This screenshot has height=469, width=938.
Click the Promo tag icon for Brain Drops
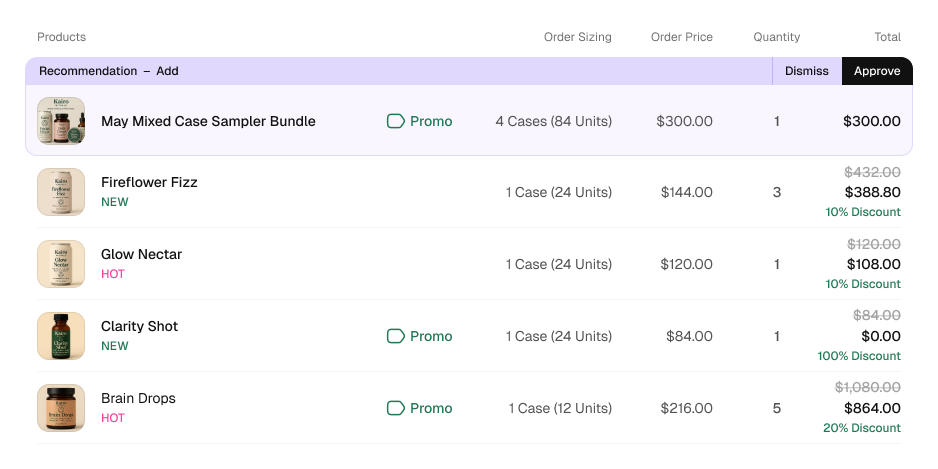coord(396,408)
